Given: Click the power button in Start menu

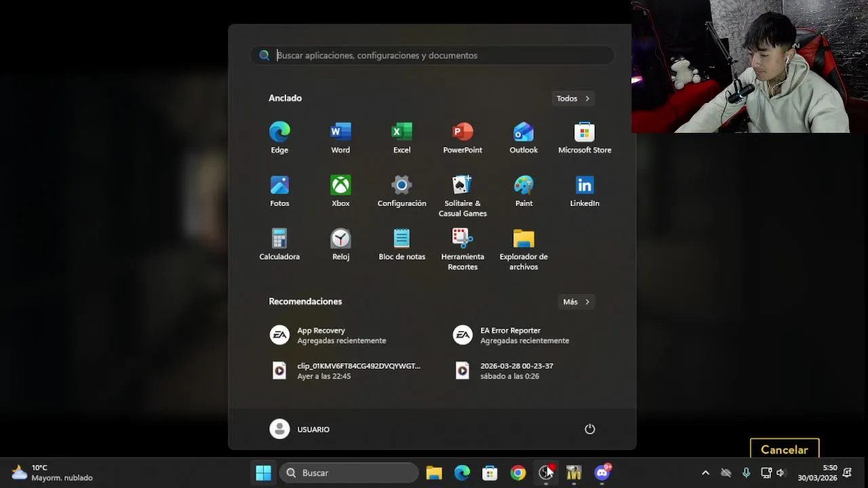Looking at the screenshot, I should click(590, 429).
